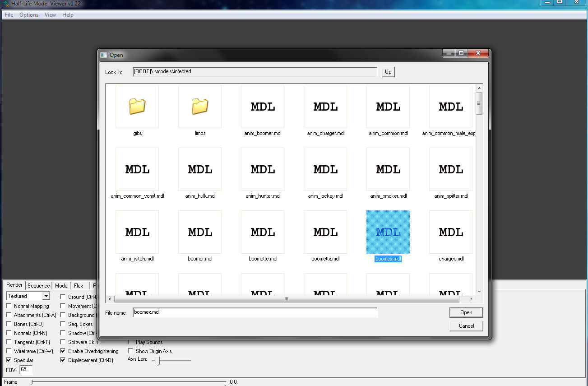Click the Look in path field

[255, 72]
